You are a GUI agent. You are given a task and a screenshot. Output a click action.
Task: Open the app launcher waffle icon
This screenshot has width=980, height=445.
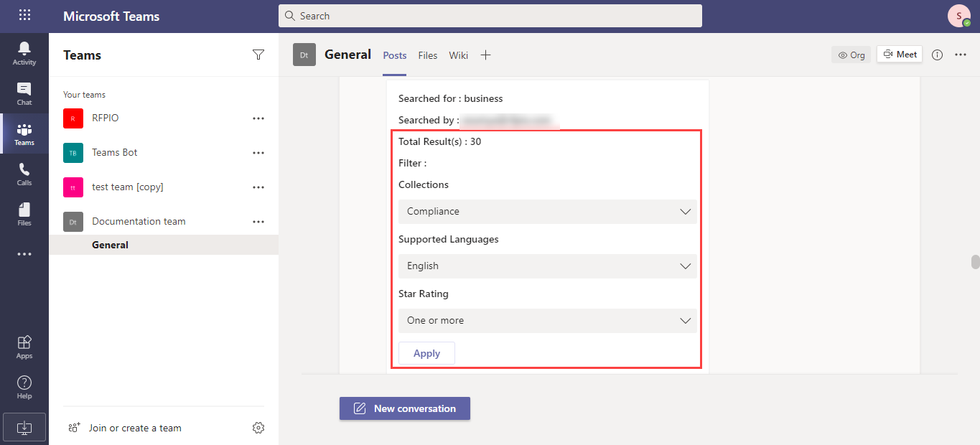(24, 15)
